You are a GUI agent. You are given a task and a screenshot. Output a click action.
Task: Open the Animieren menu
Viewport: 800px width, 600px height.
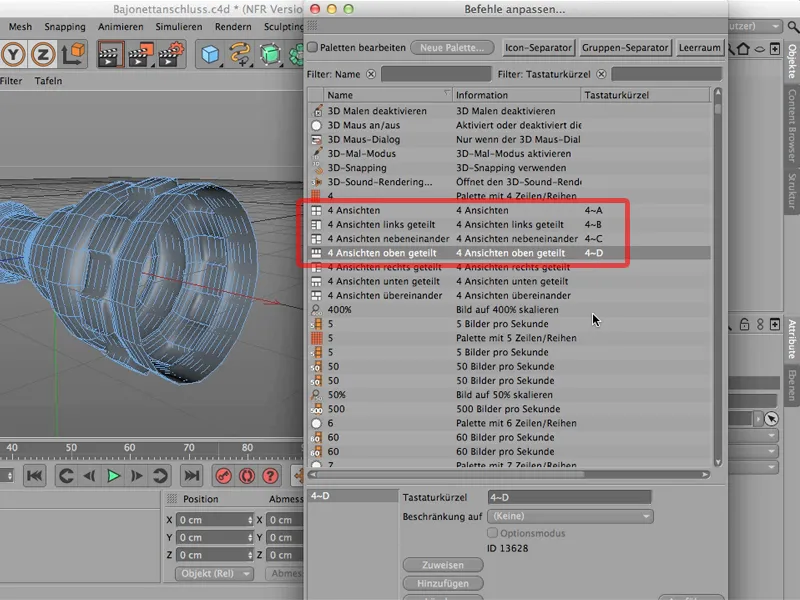coord(120,27)
